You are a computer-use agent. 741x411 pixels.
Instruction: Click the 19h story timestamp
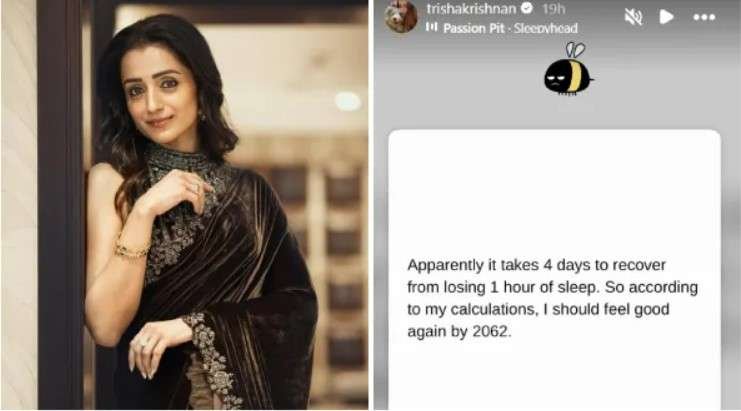point(553,9)
